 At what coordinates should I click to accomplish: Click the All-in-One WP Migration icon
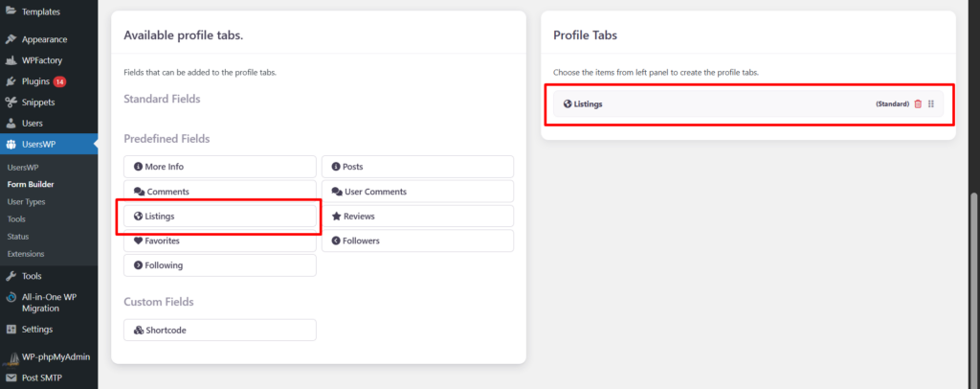(x=11, y=298)
